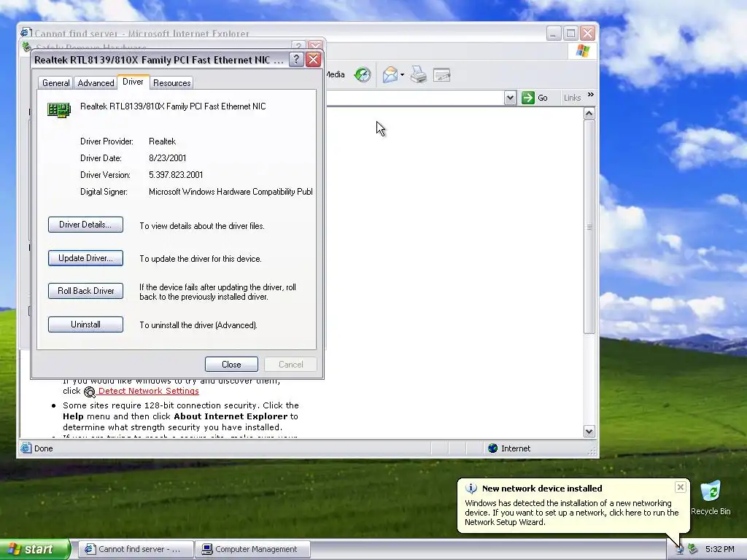Viewport: 747px width, 560px height.
Task: Click the 'To update the driver for this device' text
Action: tap(201, 259)
